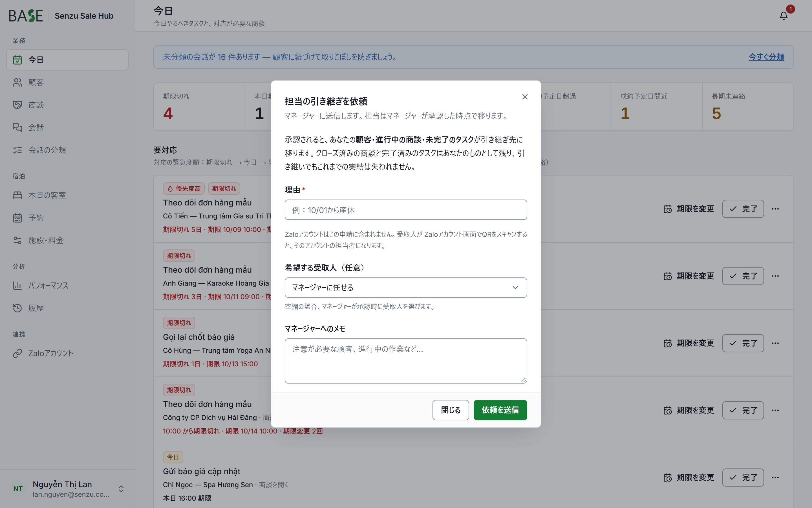Click the パフォーマンス bar chart icon
Screen dimensions: 812x508
pyautogui.click(x=17, y=286)
